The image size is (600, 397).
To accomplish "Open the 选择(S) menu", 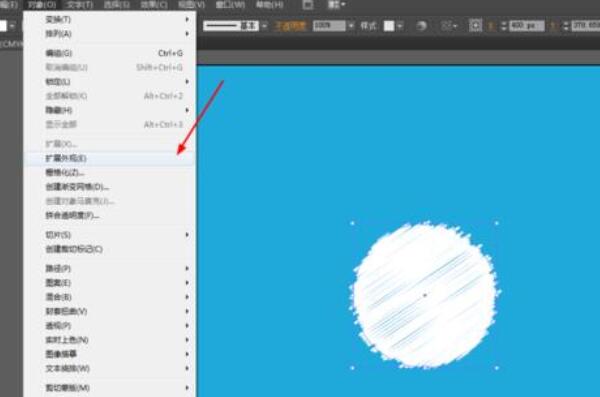I will [117, 5].
